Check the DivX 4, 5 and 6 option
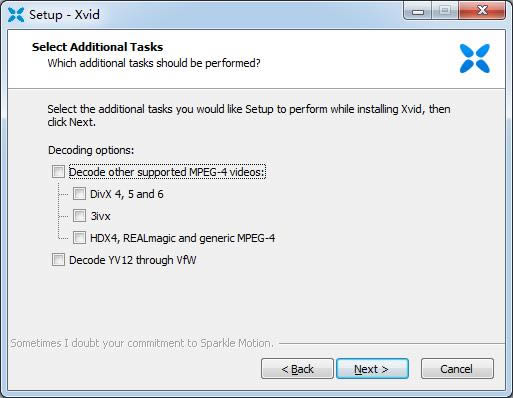Image resolution: width=513 pixels, height=398 pixels. tap(79, 194)
